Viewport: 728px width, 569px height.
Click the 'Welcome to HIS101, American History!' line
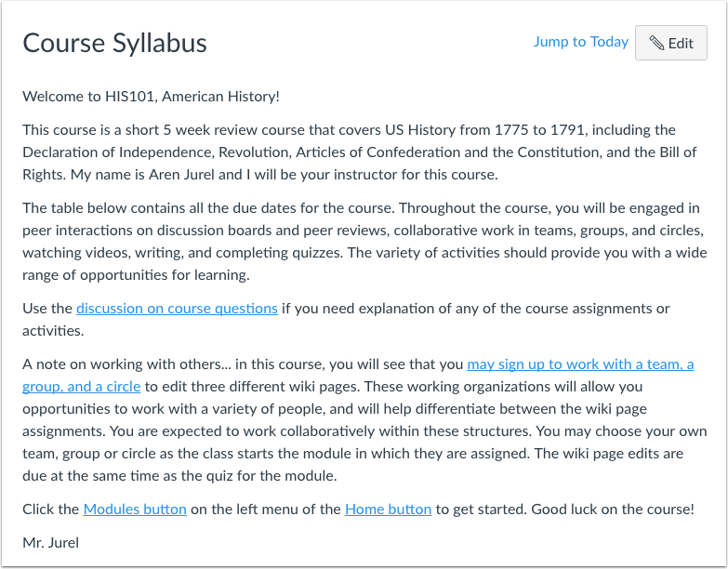click(x=151, y=97)
